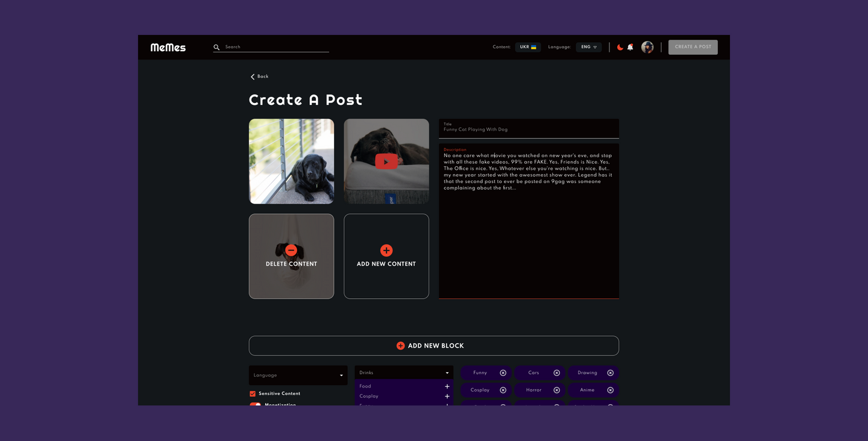Click the search magnifier icon
This screenshot has width=868, height=441.
pyautogui.click(x=216, y=47)
